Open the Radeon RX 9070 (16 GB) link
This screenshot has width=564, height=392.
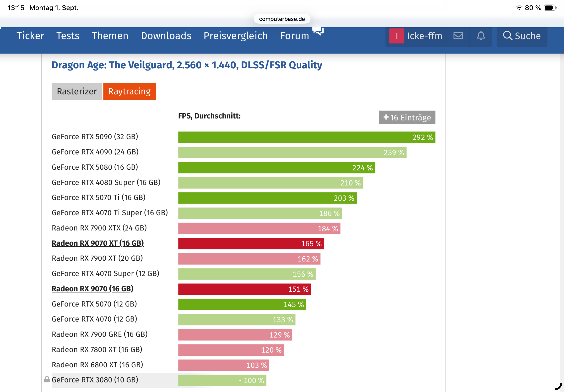(x=92, y=289)
